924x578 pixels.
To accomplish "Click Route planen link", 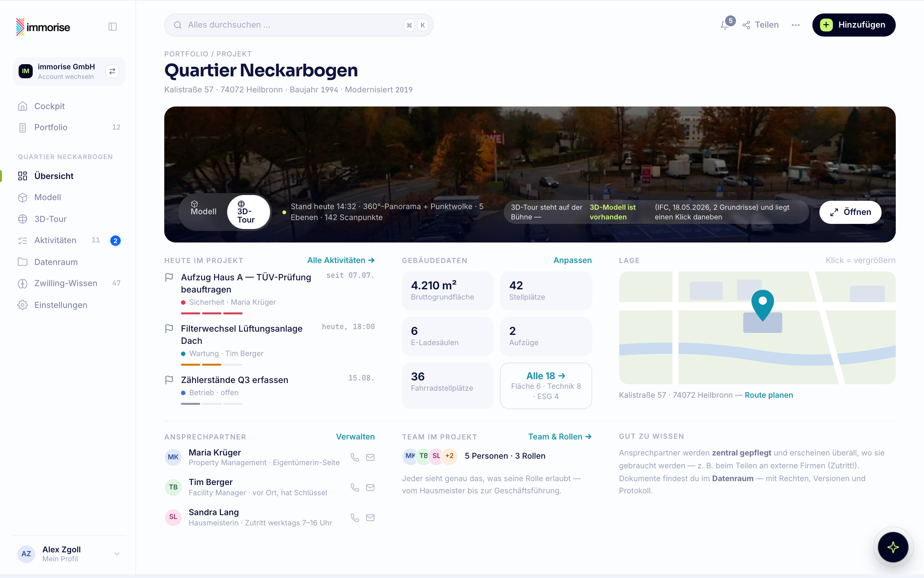I will [x=768, y=395].
